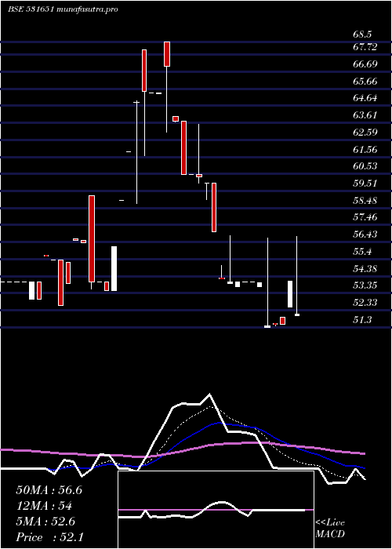Viewport: 392px width, 549px height.
Task: Click the <<Live MACD label
Action: pyautogui.click(x=330, y=529)
